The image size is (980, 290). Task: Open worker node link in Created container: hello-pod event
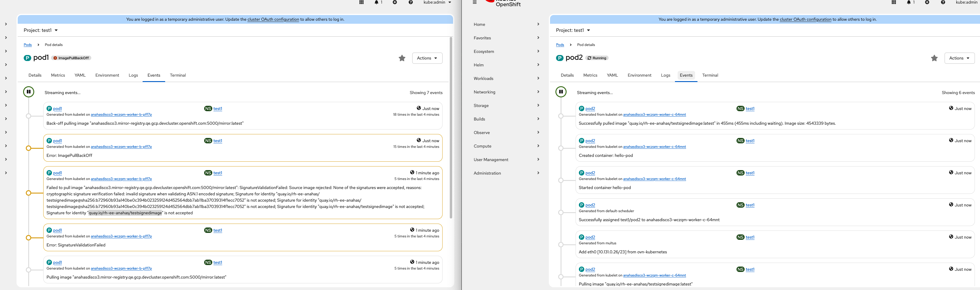click(654, 147)
